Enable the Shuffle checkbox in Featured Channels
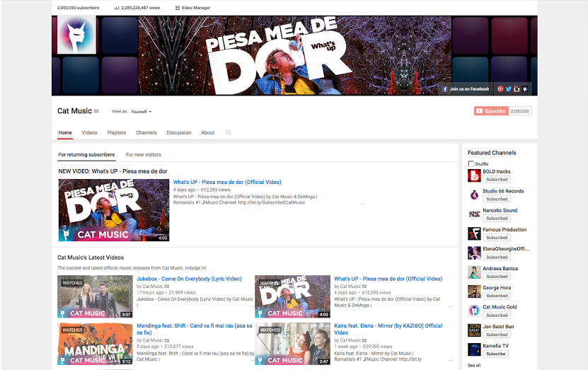The image size is (588, 370). coord(471,163)
